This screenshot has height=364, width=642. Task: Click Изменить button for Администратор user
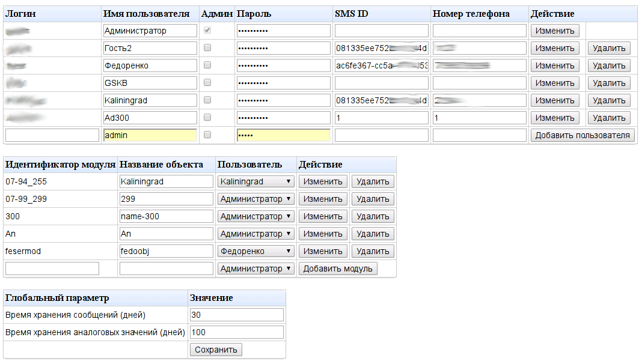555,31
